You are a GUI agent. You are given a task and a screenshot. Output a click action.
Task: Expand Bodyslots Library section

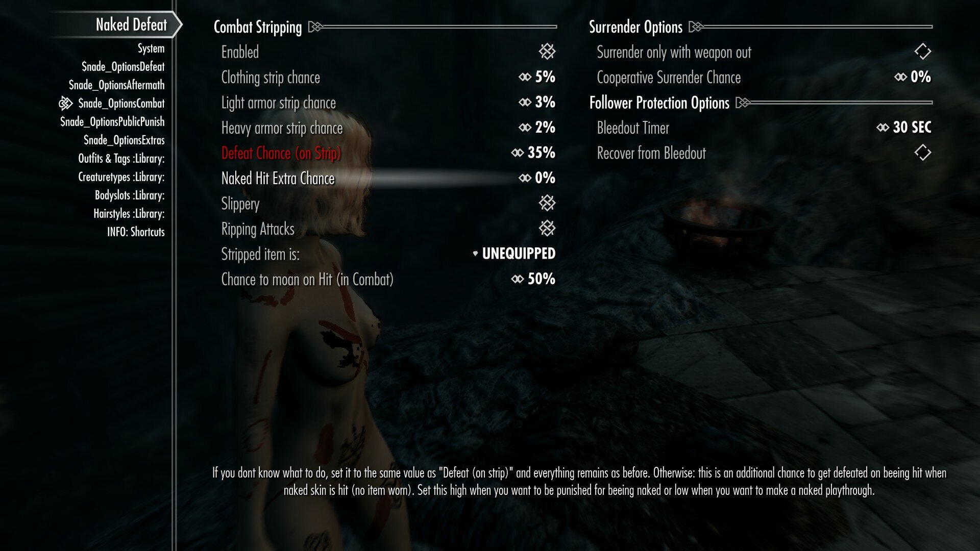[131, 195]
